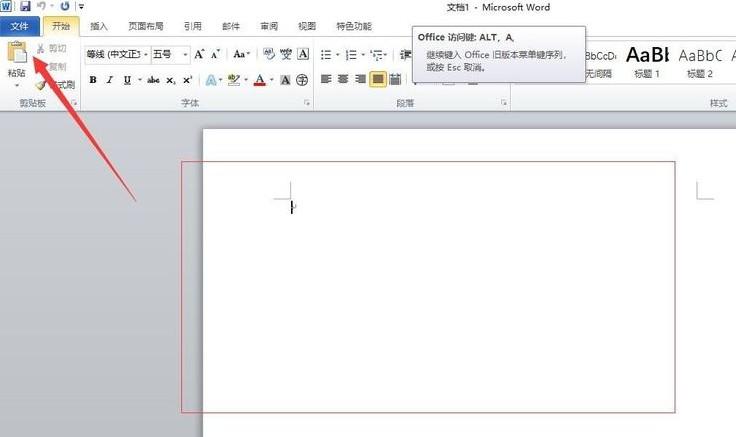The height and width of the screenshot is (437, 736).
Task: Click inside the blank document page
Action: coord(469,282)
